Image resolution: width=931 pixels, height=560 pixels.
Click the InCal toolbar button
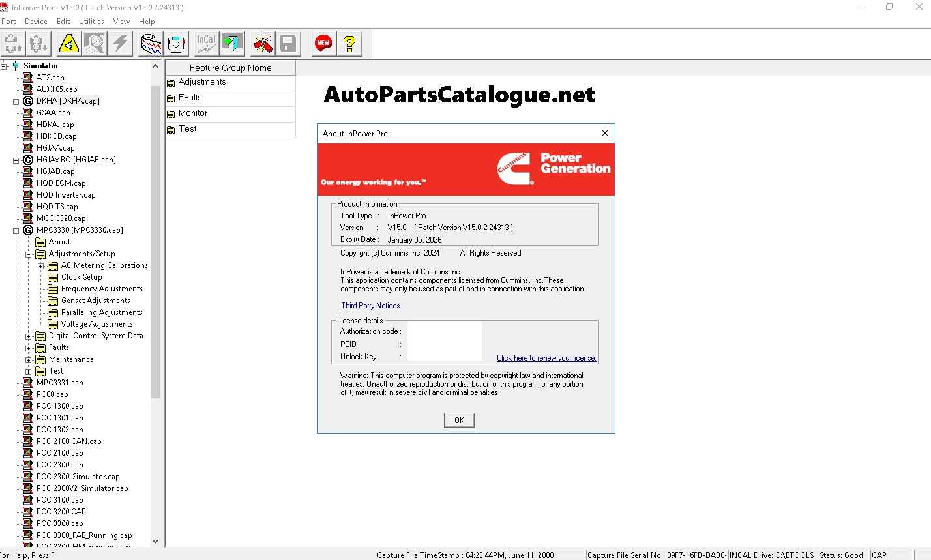[x=206, y=44]
